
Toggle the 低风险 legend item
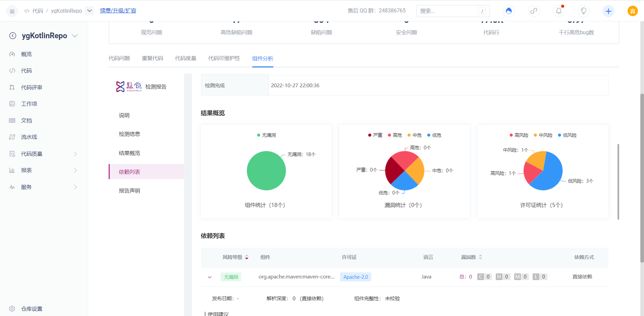567,135
